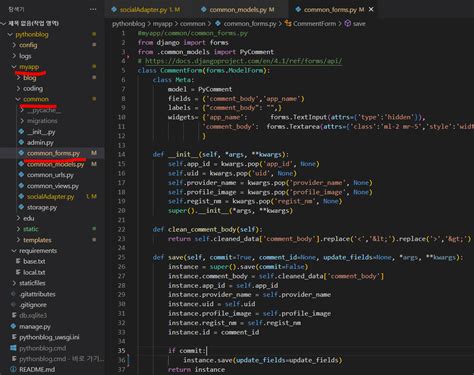The width and height of the screenshot is (474, 375).
Task: Click the save method in the breadcrumb
Action: pyautogui.click(x=359, y=24)
